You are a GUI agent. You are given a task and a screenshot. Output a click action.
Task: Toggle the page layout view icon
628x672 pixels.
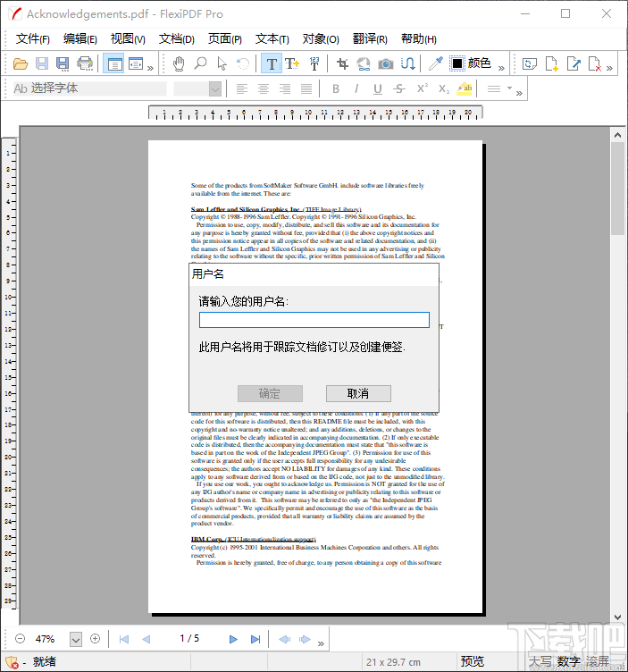click(114, 63)
